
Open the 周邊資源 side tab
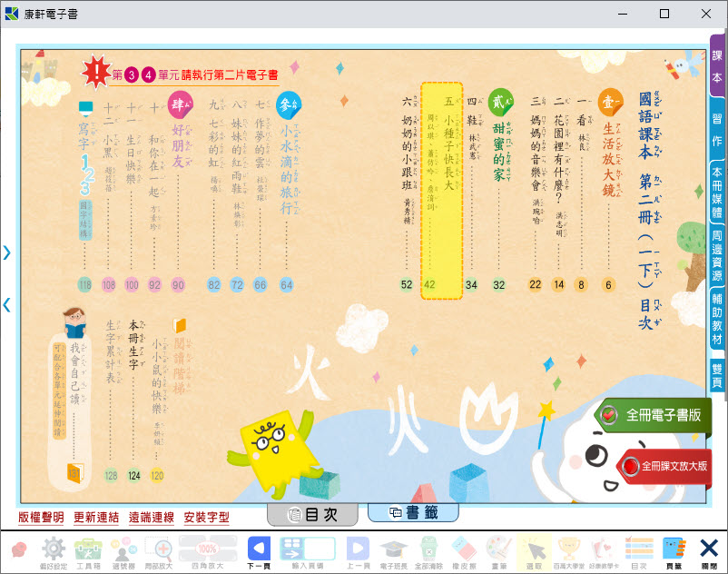pyautogui.click(x=717, y=255)
